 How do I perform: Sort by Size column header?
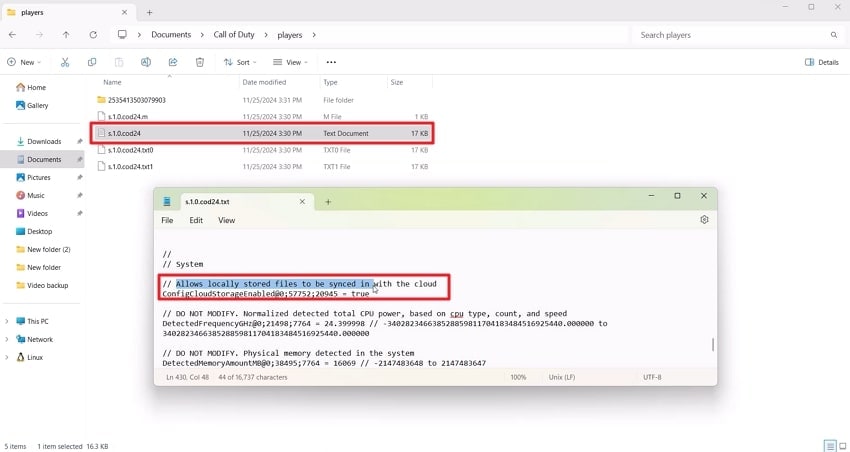pos(397,82)
